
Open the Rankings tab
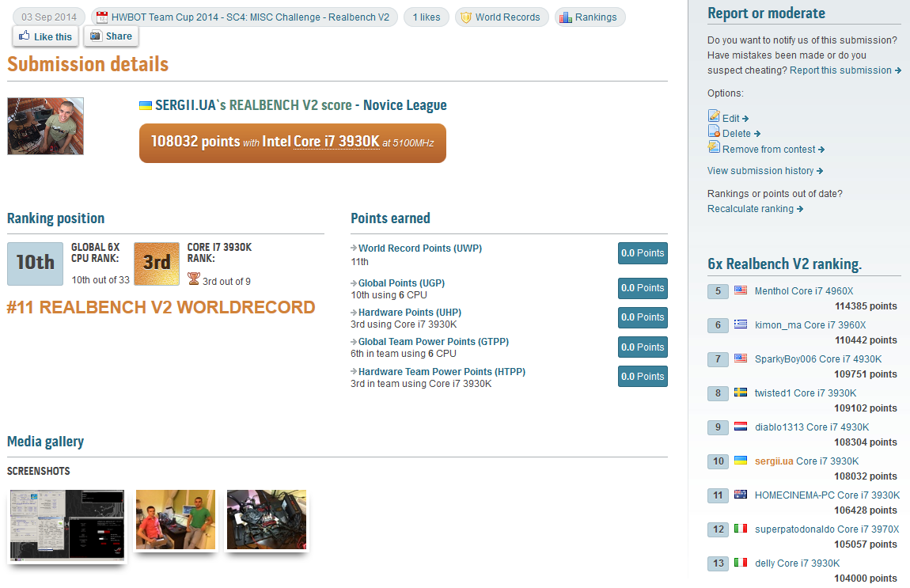[x=590, y=17]
